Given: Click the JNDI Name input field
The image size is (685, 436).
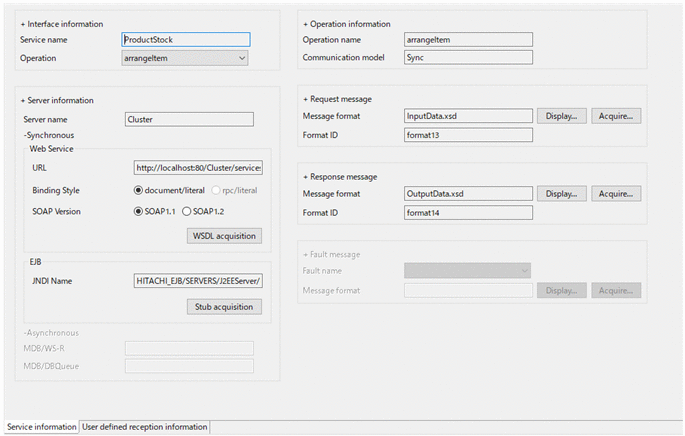Looking at the screenshot, I should pyautogui.click(x=198, y=281).
